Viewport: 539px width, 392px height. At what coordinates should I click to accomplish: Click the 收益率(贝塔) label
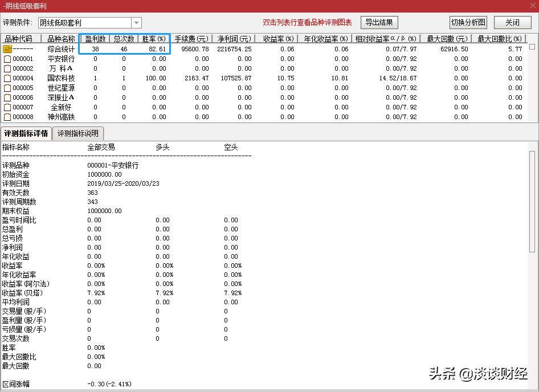[22, 293]
